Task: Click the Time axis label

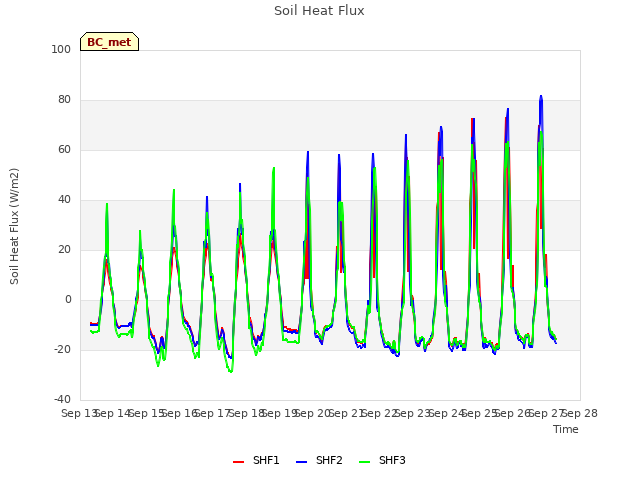Action: (x=566, y=429)
